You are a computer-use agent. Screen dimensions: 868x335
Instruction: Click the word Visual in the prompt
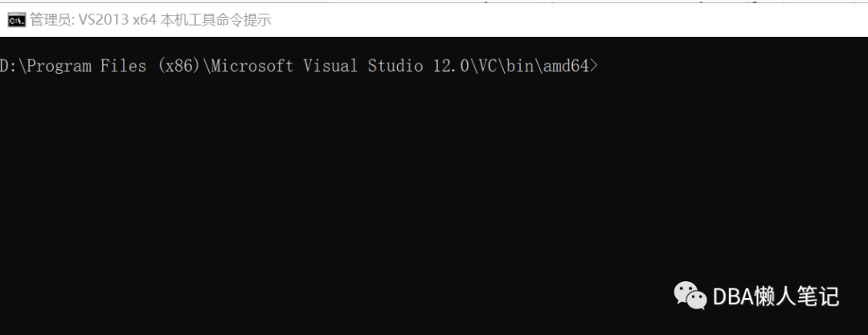[x=330, y=67]
